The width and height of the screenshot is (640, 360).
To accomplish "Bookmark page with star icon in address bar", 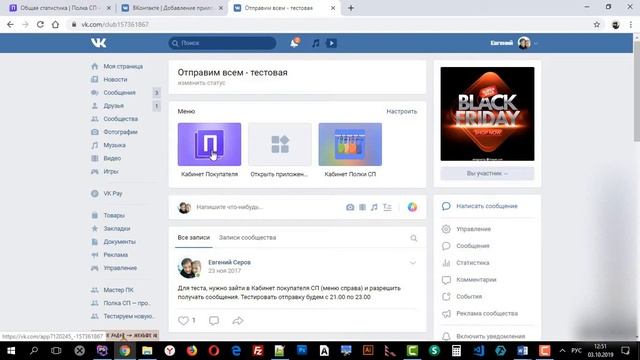I will pyautogui.click(x=597, y=24).
